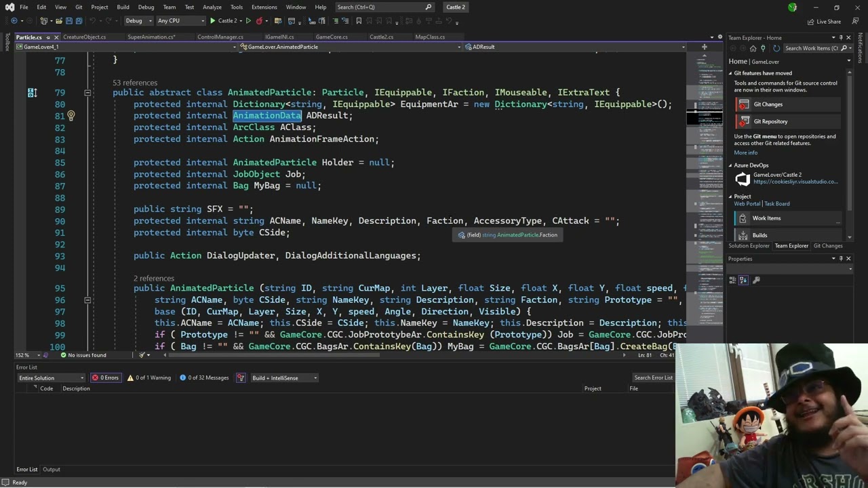Click the Categorized icon in Properties panel

[x=733, y=280]
